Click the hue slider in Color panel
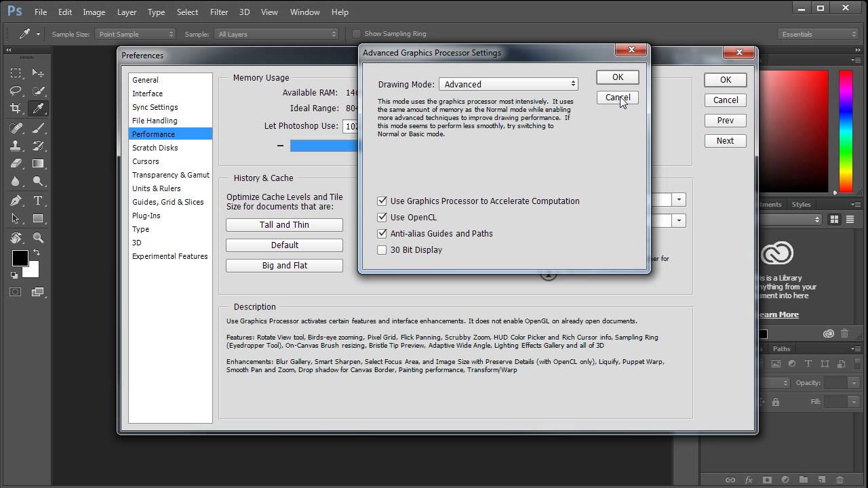This screenshot has width=868, height=488. click(846, 131)
